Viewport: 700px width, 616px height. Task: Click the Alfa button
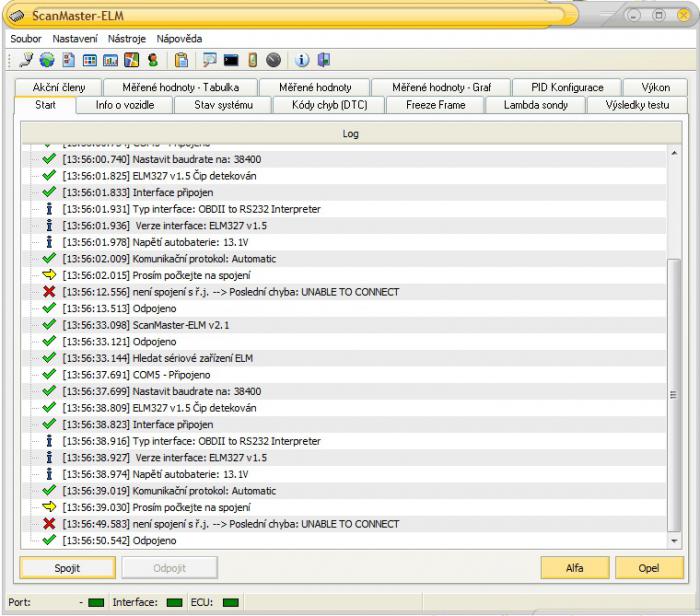coord(573,568)
